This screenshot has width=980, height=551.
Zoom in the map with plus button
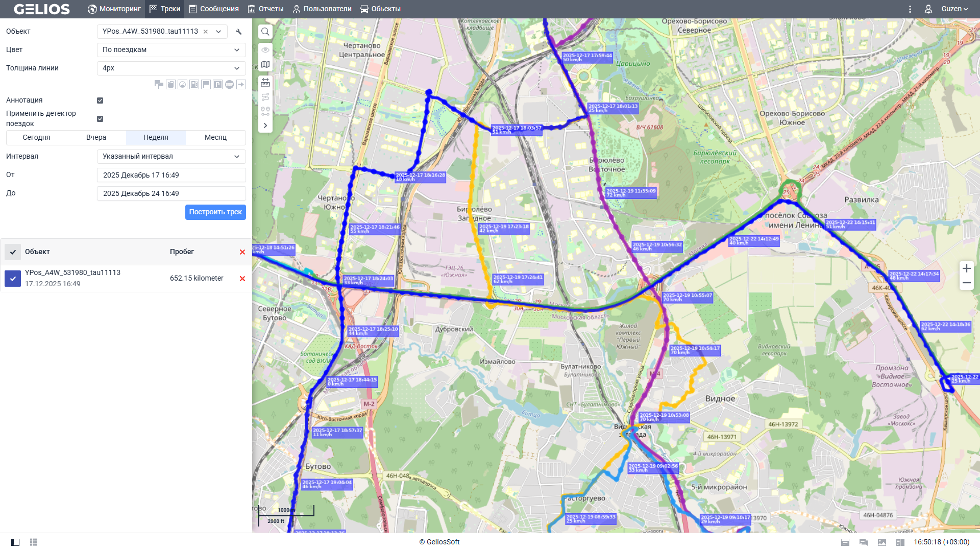tap(966, 268)
